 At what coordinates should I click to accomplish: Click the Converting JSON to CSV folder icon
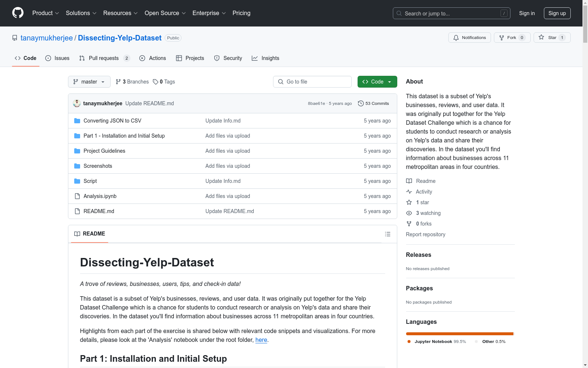coord(77,121)
